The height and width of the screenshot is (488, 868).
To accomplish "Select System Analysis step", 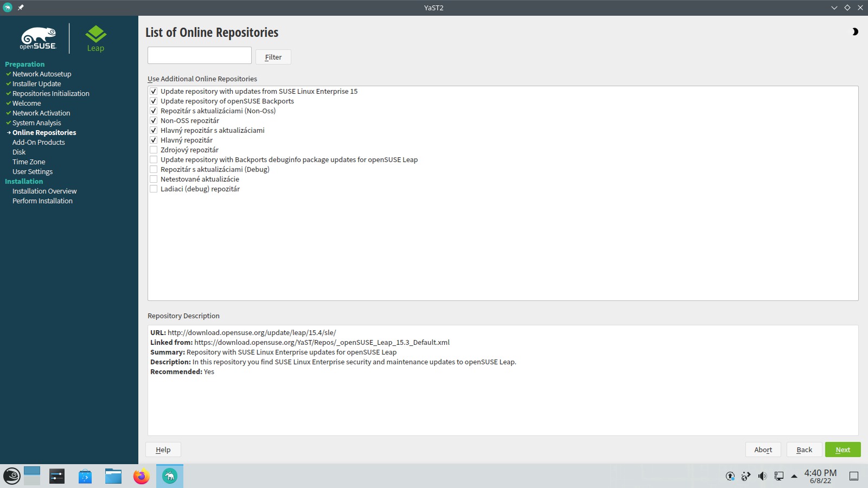I will click(37, 123).
